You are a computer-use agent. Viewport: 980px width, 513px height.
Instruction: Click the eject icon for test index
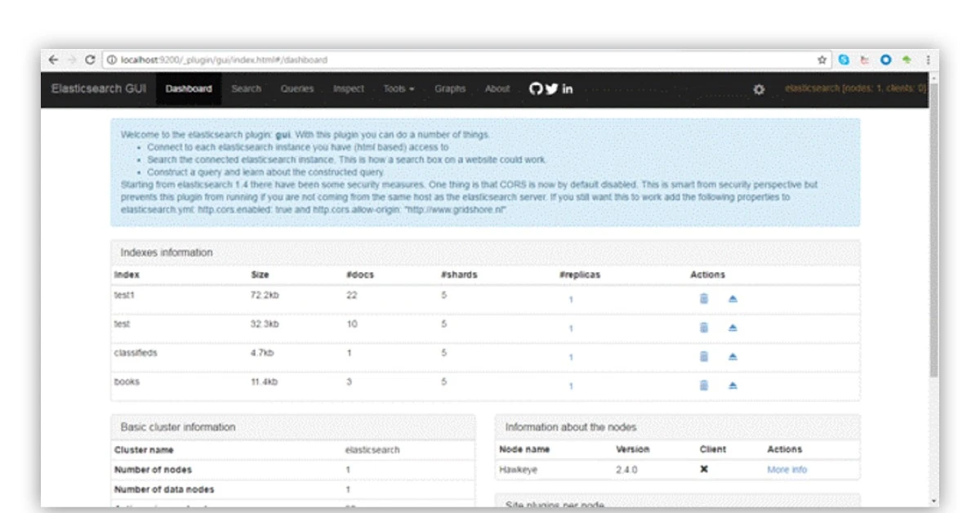(733, 328)
